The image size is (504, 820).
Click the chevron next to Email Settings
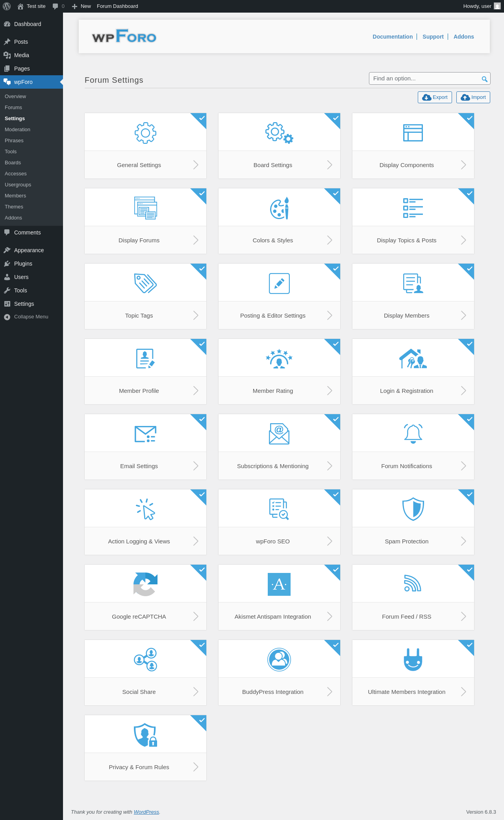(x=196, y=466)
